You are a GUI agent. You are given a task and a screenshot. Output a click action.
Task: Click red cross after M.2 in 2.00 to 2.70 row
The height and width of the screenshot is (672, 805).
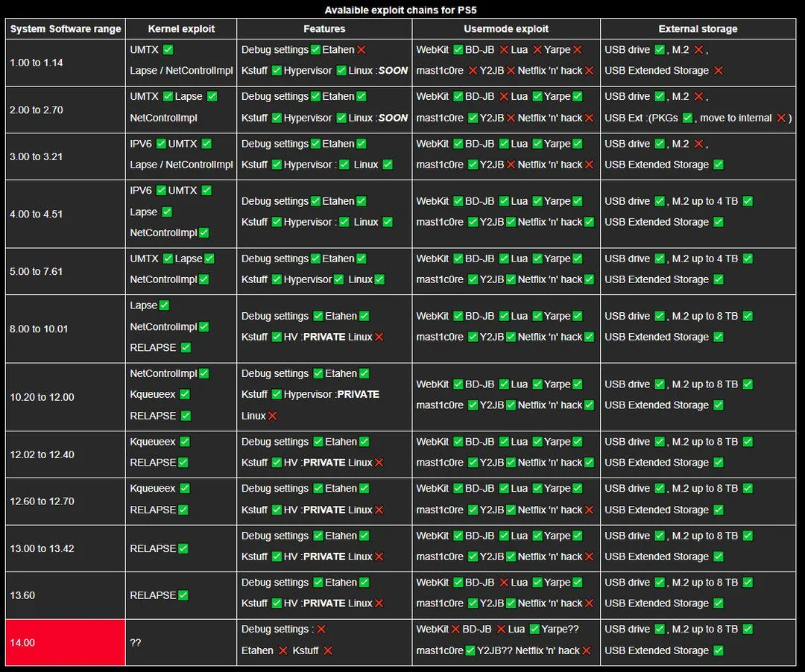698,96
